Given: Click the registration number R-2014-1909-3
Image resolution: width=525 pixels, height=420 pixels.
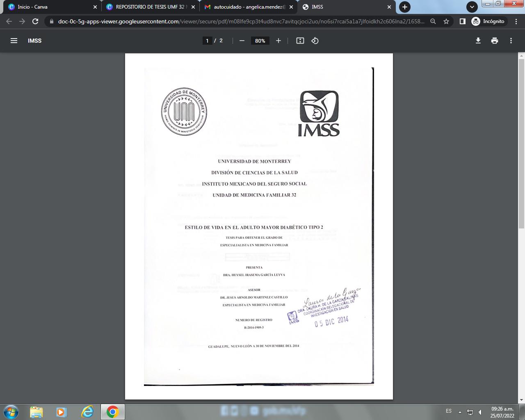Looking at the screenshot, I should pyautogui.click(x=254, y=328).
